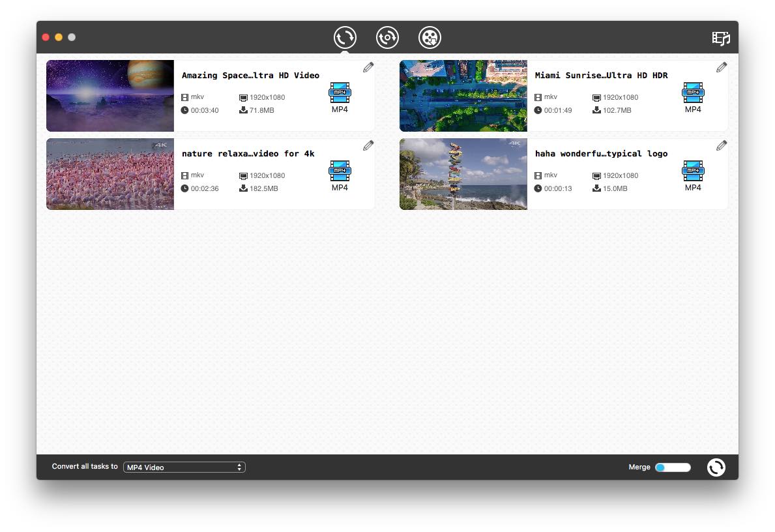
Task: Click the Convert all tasks to label
Action: click(x=85, y=466)
